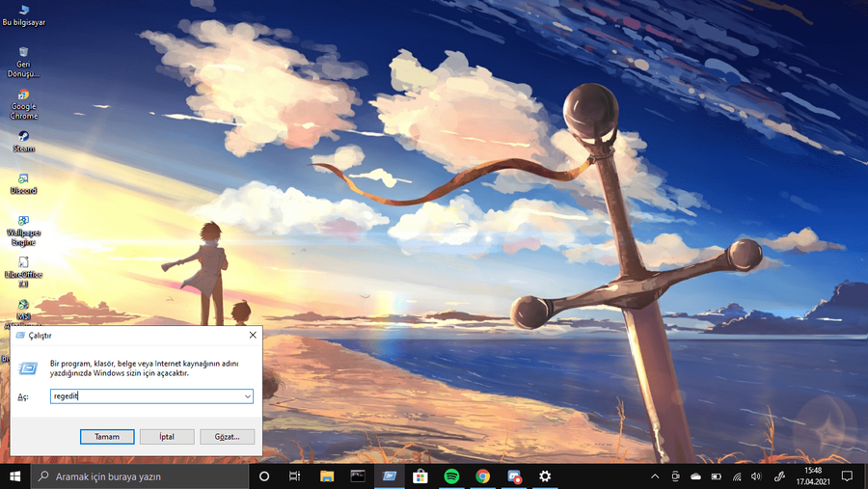Open the Action Center notifications icon
The height and width of the screenshot is (489, 868).
pyautogui.click(x=847, y=476)
